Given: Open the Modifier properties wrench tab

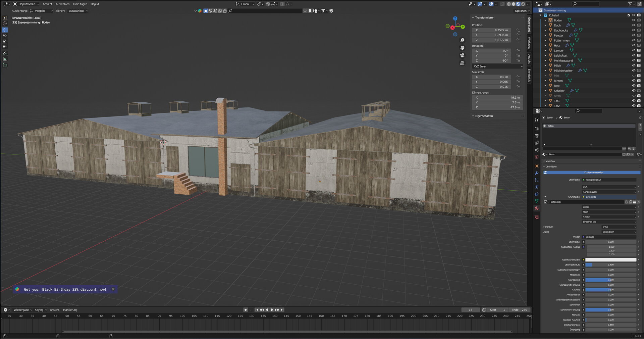Looking at the screenshot, I should click(537, 173).
